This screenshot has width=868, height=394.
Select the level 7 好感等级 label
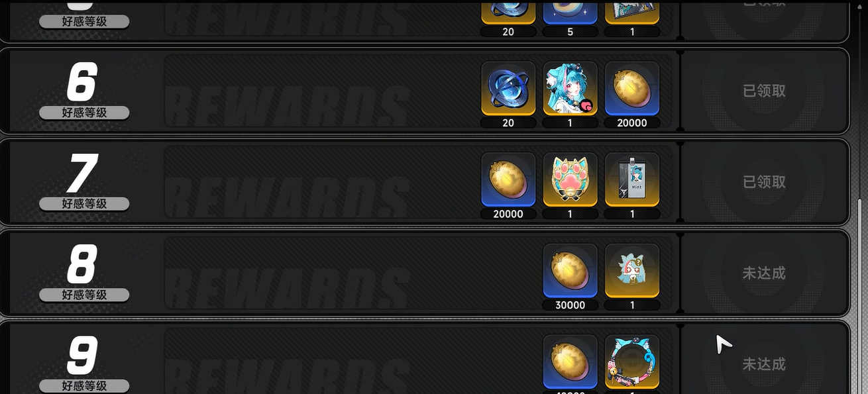[84, 204]
